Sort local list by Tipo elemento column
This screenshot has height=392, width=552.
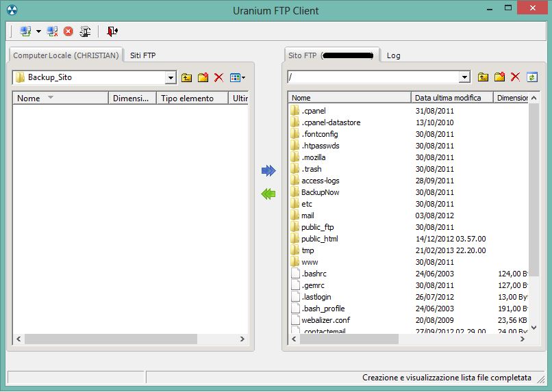tap(192, 98)
